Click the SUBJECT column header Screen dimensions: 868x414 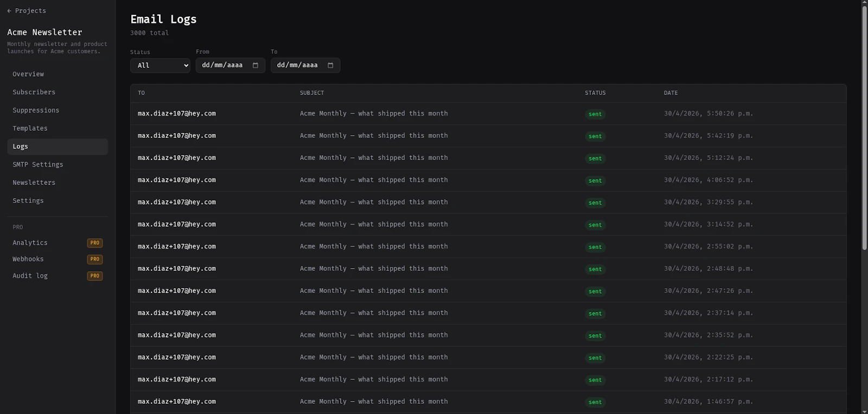312,93
